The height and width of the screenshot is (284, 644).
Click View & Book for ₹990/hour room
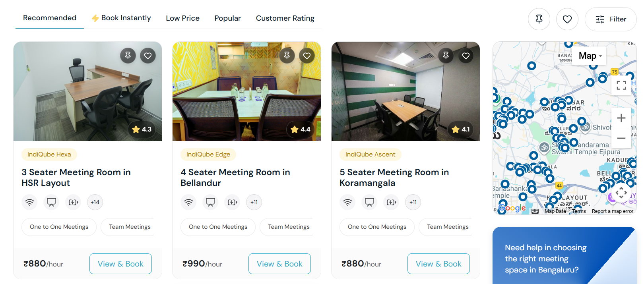click(x=279, y=264)
